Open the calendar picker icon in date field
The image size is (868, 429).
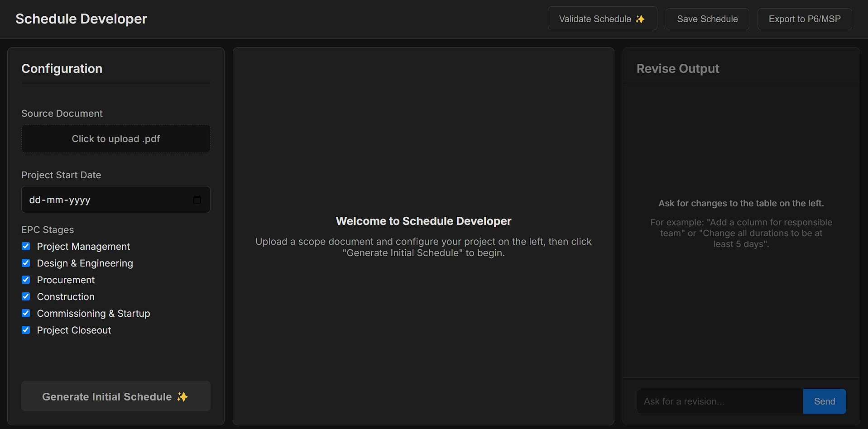[x=197, y=200]
